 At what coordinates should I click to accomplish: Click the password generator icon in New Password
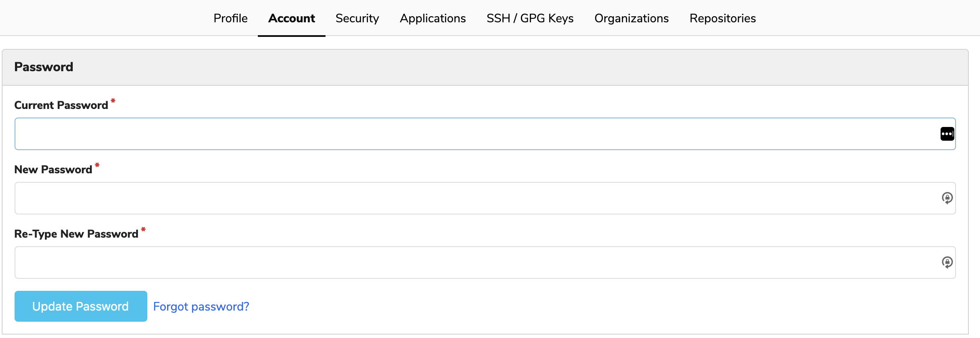[x=947, y=198]
